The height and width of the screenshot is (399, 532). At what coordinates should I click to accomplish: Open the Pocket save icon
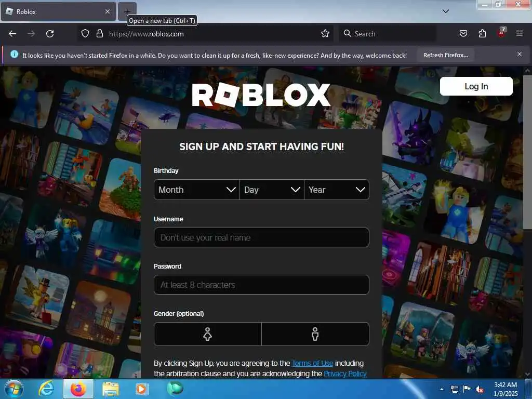[x=463, y=33]
